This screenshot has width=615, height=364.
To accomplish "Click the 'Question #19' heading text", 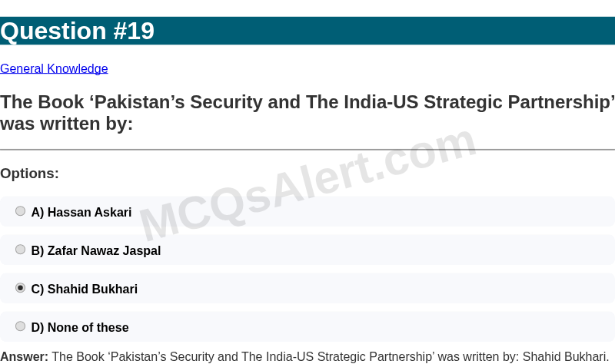I will [x=77, y=31].
